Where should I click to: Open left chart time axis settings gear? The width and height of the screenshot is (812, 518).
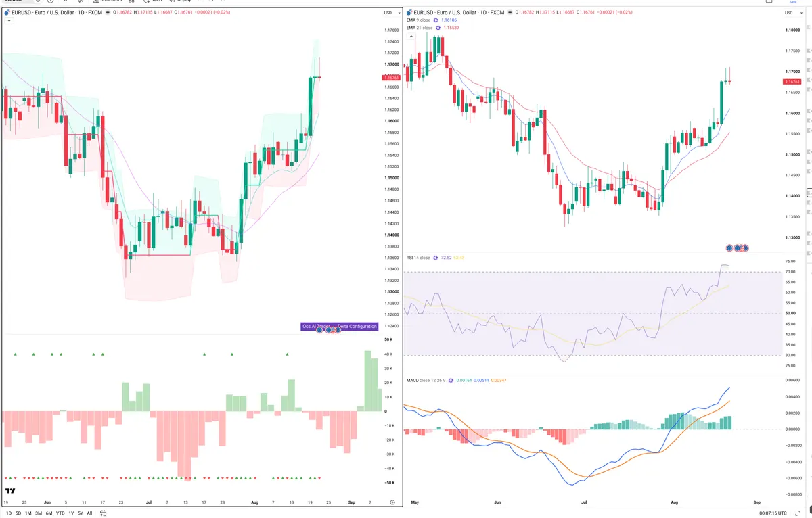tap(392, 502)
